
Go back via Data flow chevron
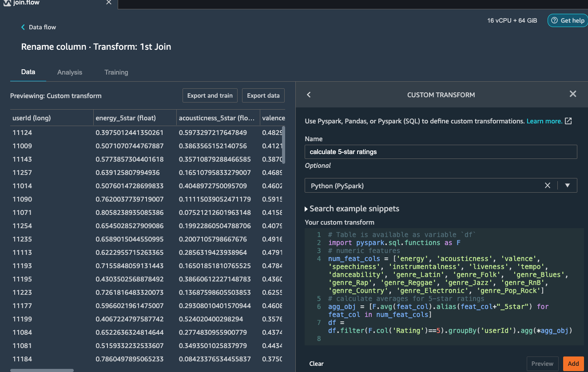[x=24, y=27]
